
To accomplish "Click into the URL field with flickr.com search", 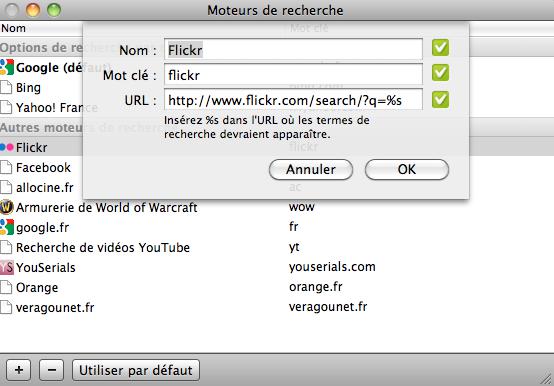I will pyautogui.click(x=293, y=100).
